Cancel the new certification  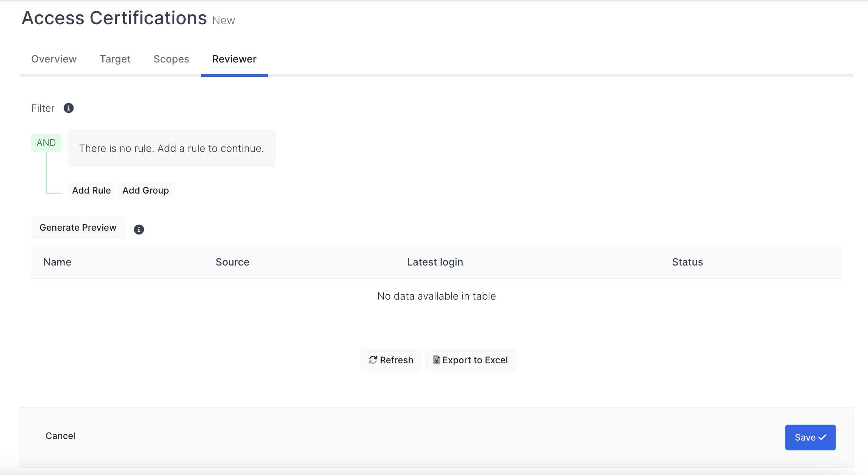[60, 436]
